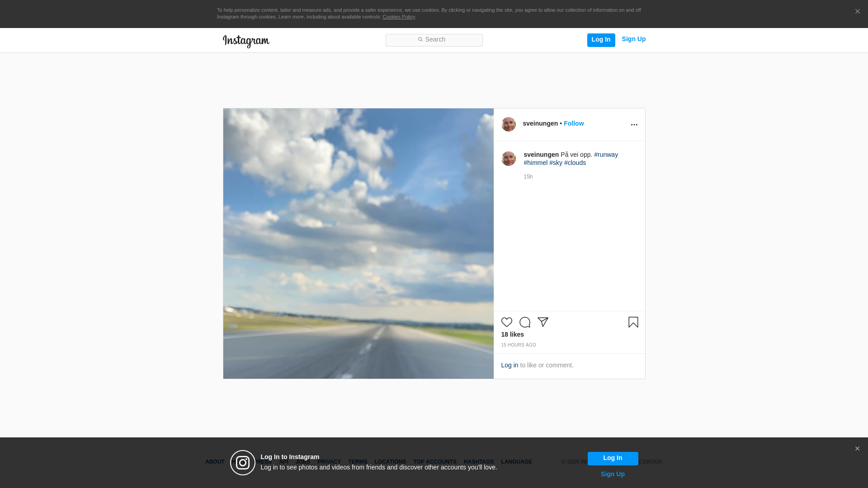Open the Cookies Policy link
Viewport: 868px width, 488px height.
point(398,17)
